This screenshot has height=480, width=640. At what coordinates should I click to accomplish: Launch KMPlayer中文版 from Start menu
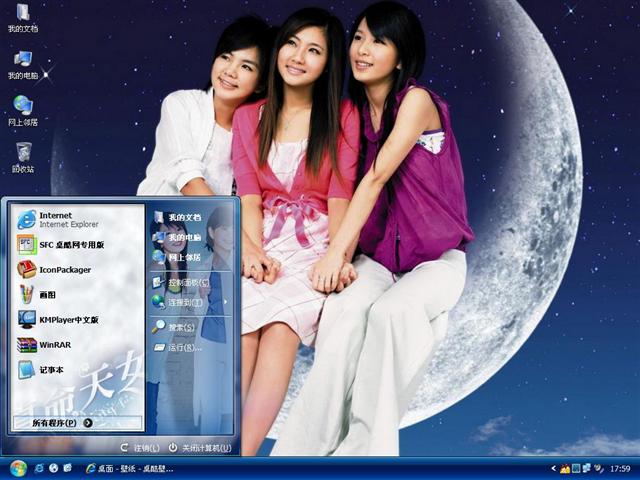coord(78,320)
